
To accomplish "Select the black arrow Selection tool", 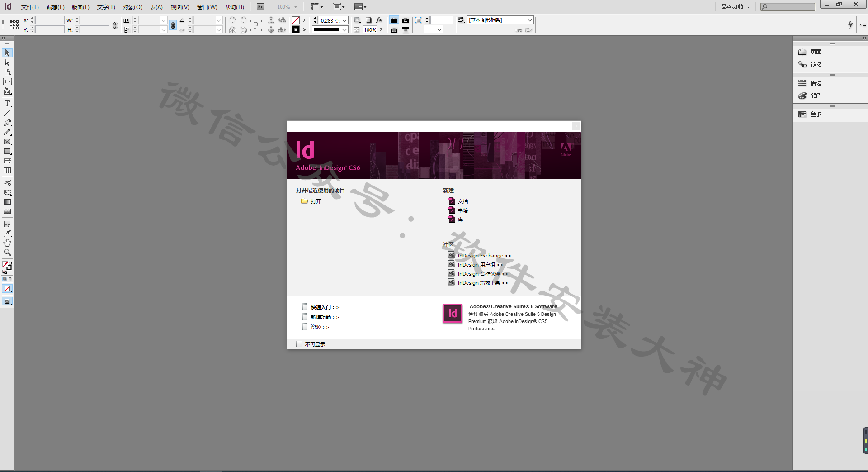I will click(x=7, y=53).
